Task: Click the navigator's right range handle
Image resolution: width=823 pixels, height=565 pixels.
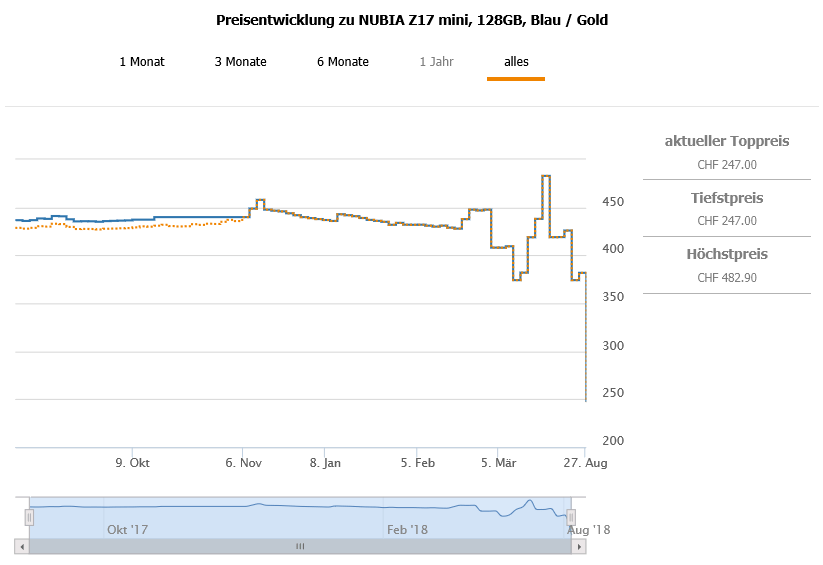Action: point(571,517)
